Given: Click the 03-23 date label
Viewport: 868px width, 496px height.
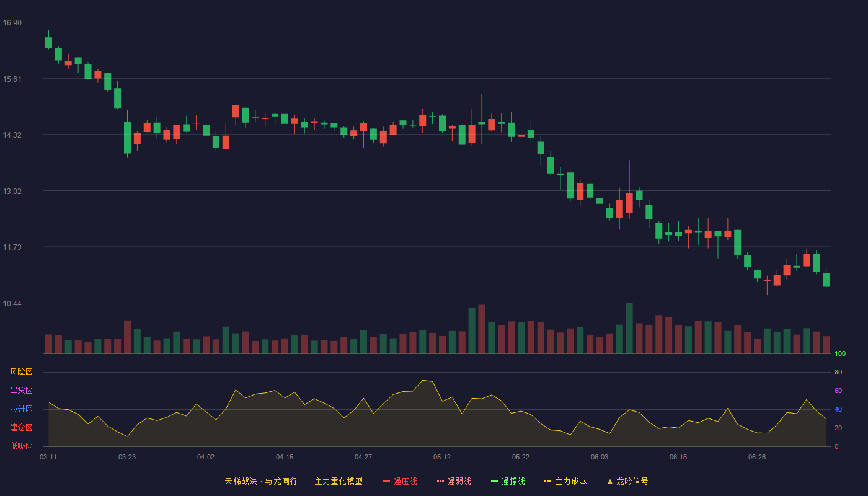Looking at the screenshot, I should (x=127, y=457).
